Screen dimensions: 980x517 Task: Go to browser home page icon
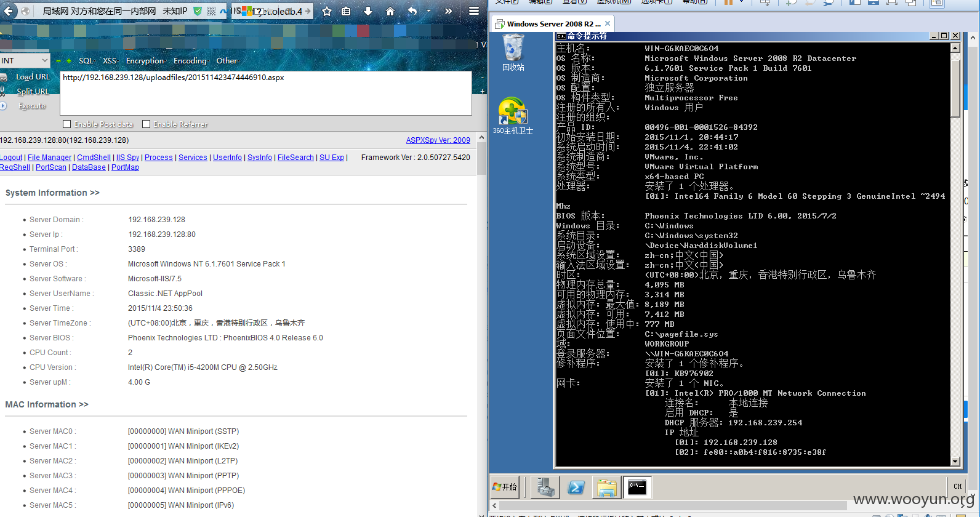pos(390,11)
